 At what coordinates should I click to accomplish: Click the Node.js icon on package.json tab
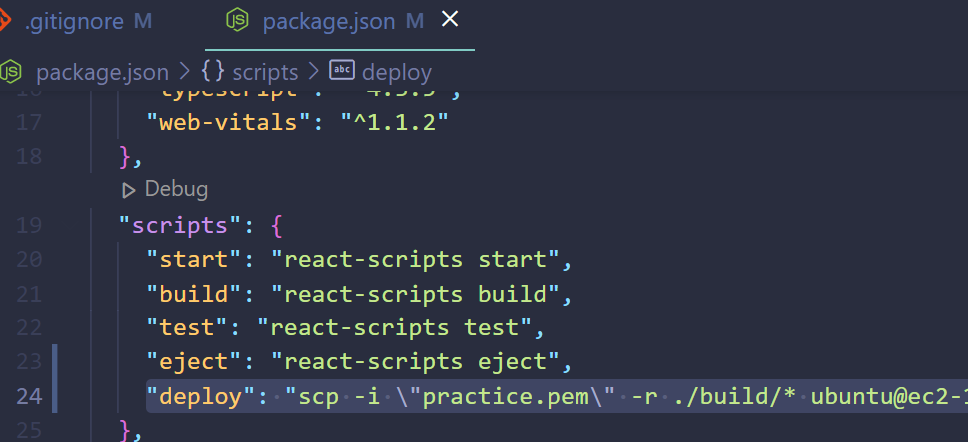coord(237,21)
